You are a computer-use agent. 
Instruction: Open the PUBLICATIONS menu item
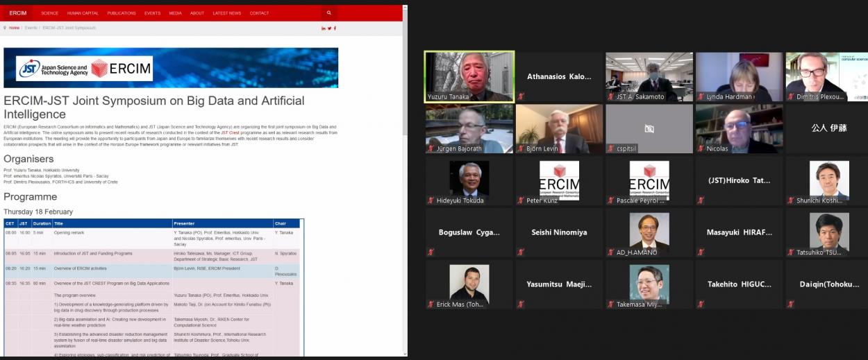122,13
